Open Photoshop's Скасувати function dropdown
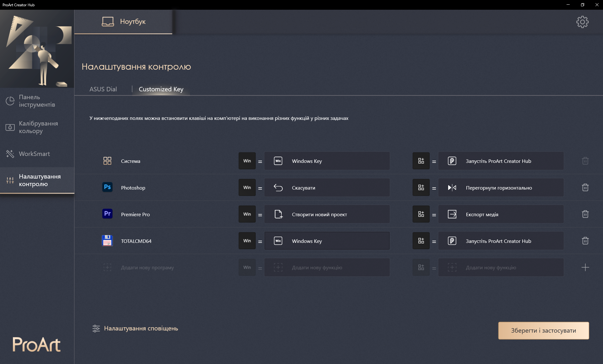Image resolution: width=603 pixels, height=364 pixels. (327, 188)
